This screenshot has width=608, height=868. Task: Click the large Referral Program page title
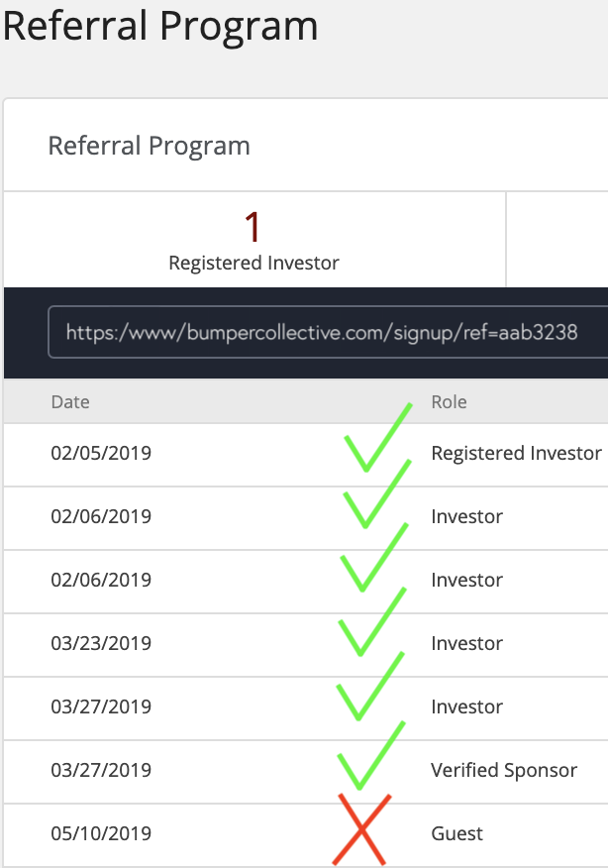(x=160, y=26)
